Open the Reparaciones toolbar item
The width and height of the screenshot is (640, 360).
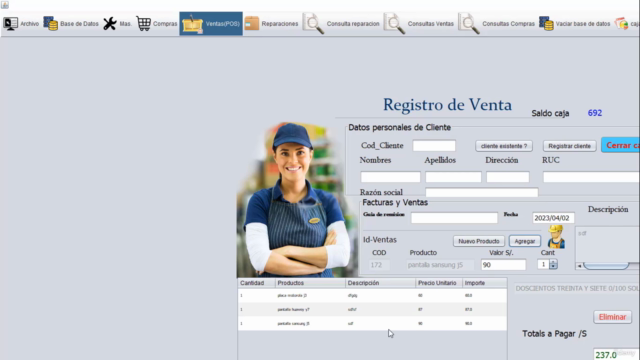[x=271, y=24]
